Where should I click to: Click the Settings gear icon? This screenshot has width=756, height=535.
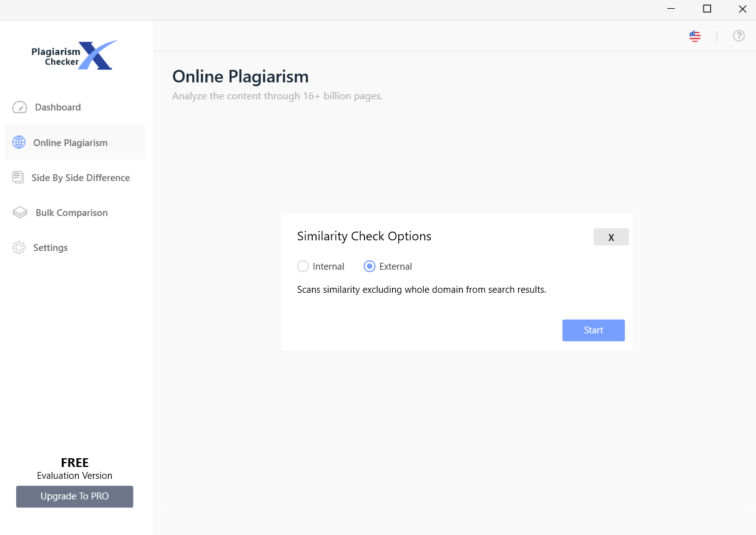click(19, 247)
